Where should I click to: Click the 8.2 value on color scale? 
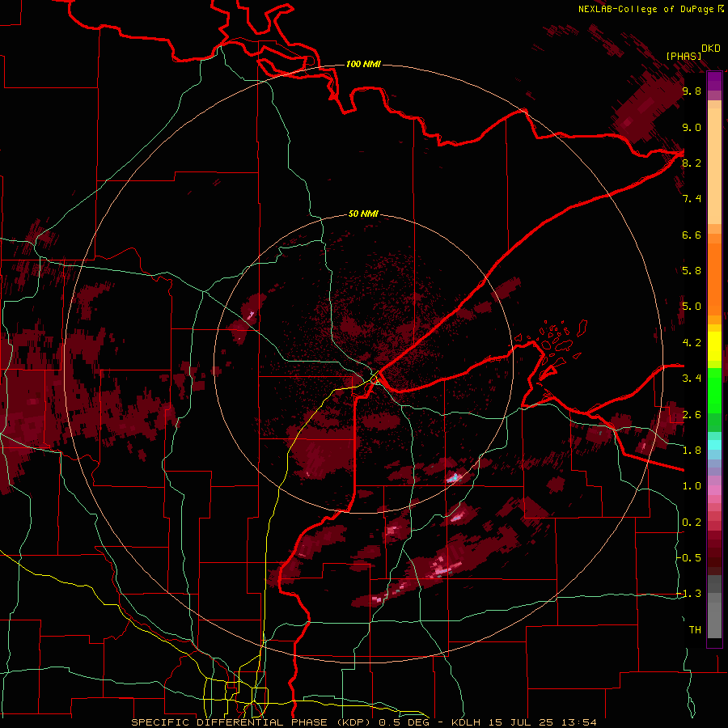[692, 163]
